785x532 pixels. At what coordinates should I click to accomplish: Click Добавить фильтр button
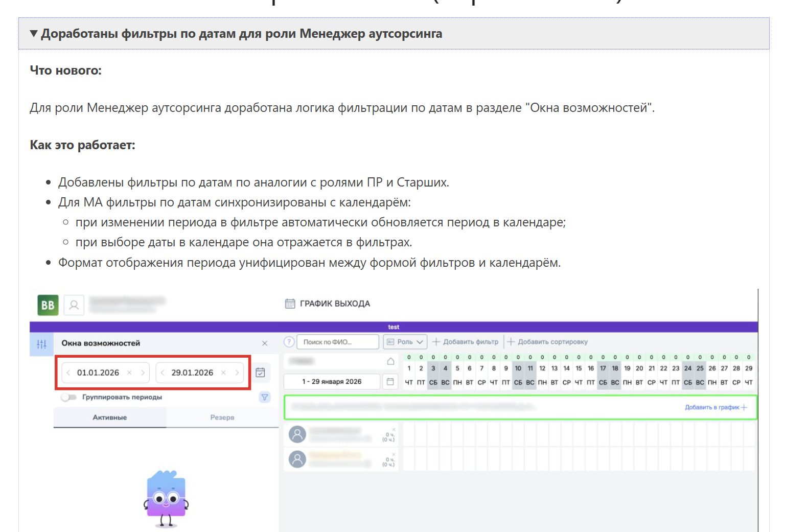click(x=466, y=342)
